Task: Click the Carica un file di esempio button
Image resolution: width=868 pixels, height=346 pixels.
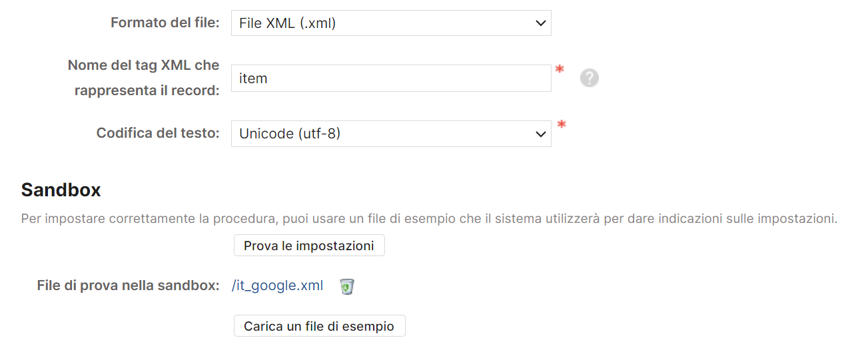Action: pos(319,326)
